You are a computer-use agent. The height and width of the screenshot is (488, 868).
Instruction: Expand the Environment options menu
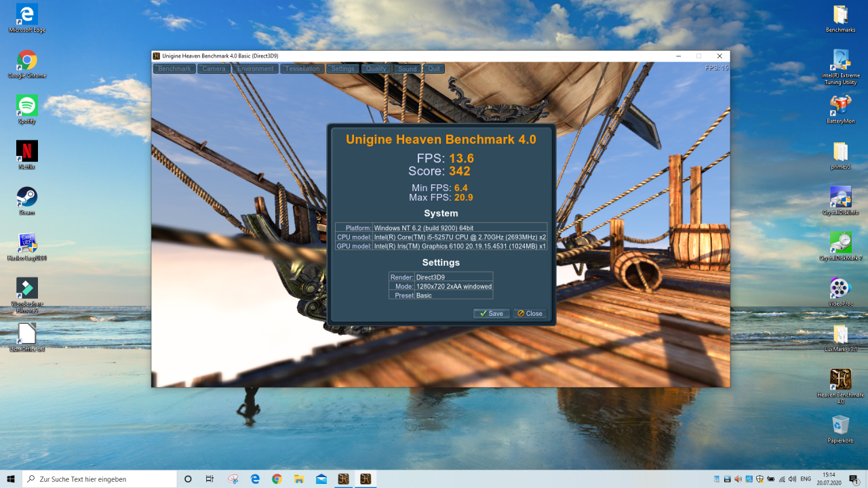pos(256,68)
